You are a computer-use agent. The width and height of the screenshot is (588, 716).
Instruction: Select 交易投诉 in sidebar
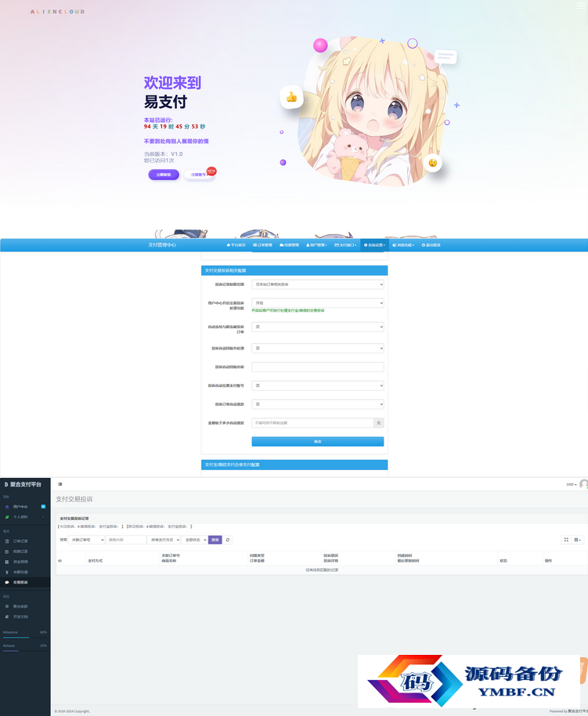(24, 583)
